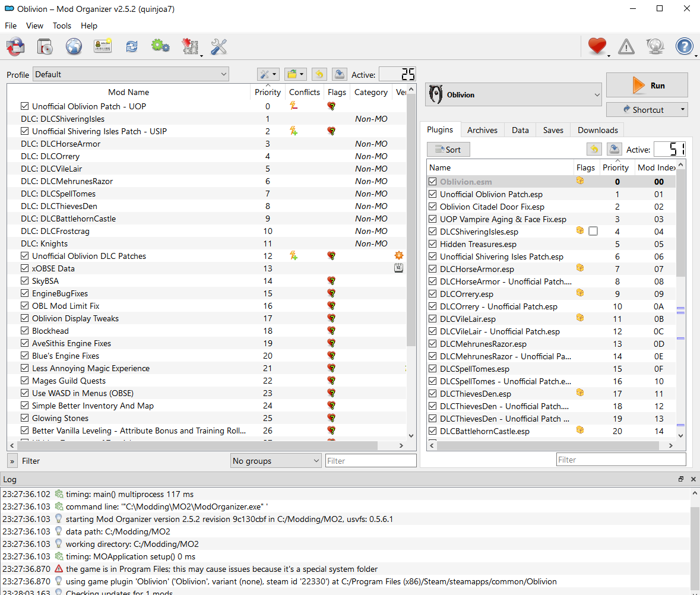
Task: Click the mod list Filter text field
Action: click(370, 461)
